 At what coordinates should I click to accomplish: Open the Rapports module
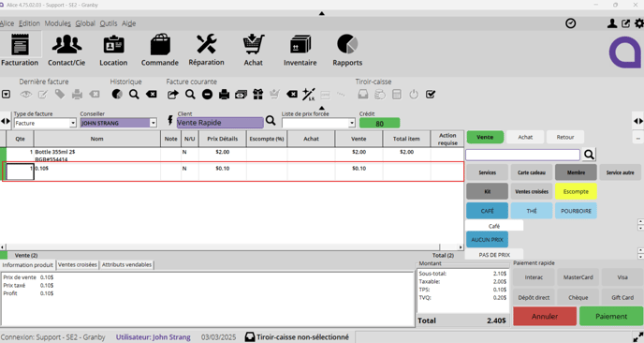[x=347, y=50]
